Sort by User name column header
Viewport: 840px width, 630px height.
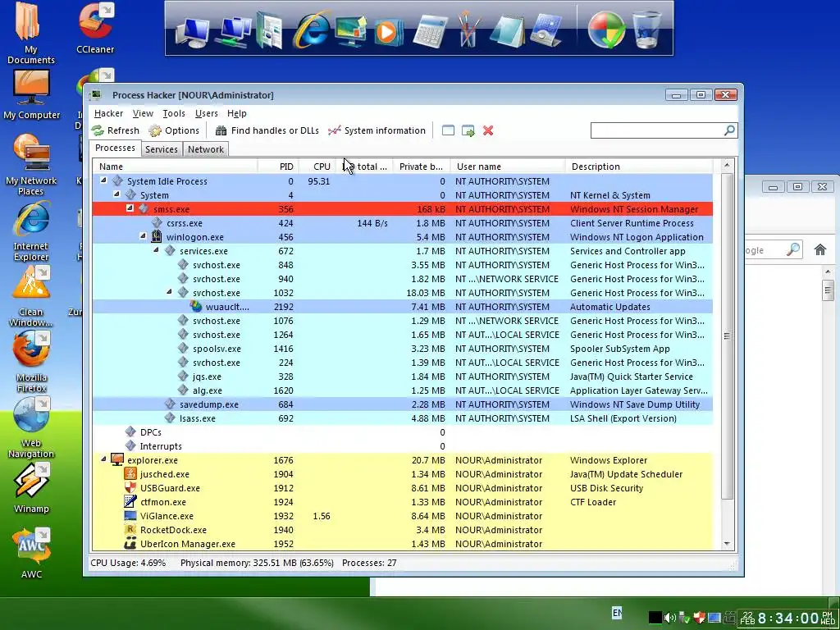[507, 167]
